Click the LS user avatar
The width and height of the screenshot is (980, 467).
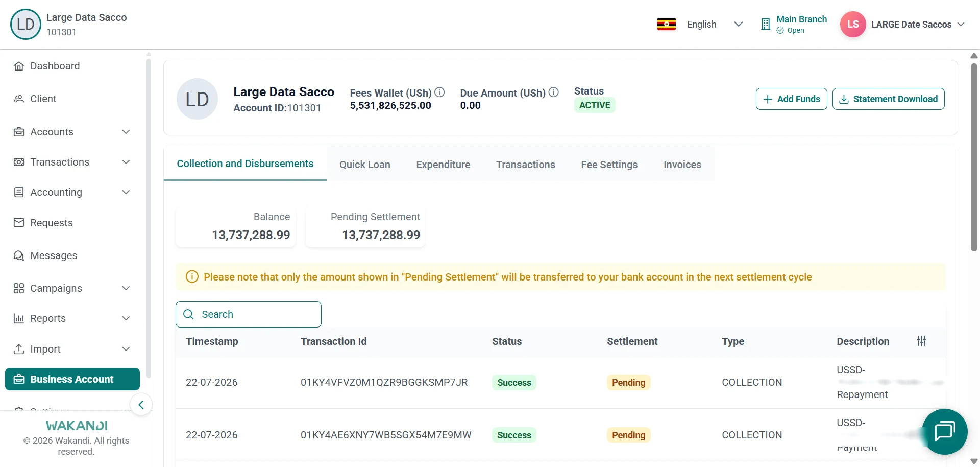853,24
